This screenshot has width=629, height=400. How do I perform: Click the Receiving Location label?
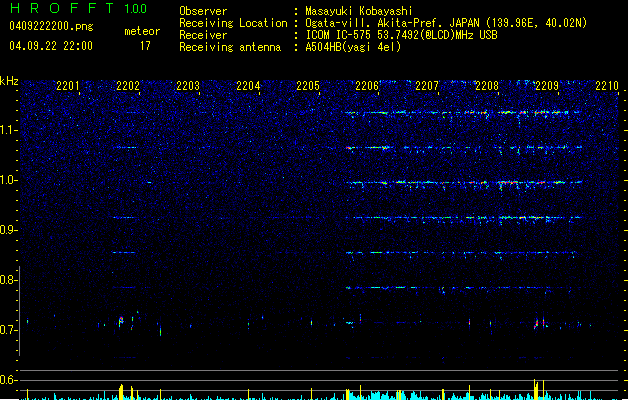[233, 24]
